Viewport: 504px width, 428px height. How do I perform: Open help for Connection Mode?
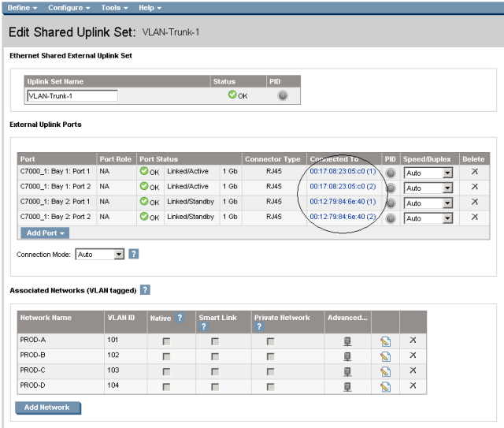(134, 254)
